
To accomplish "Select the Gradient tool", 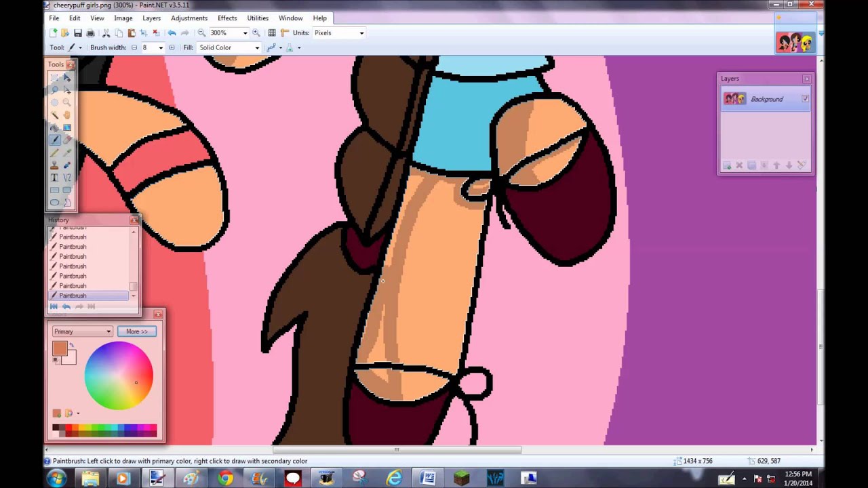I will coord(67,127).
